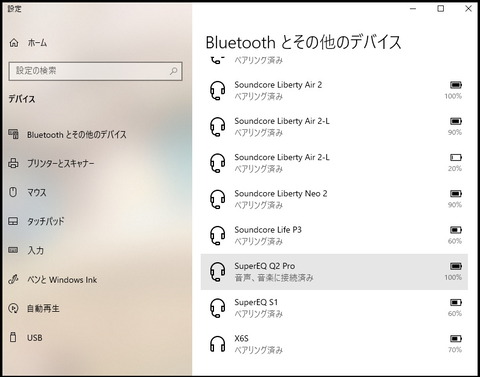The height and width of the screenshot is (377, 480).
Task: Click the low 20% battery icon
Action: (456, 157)
